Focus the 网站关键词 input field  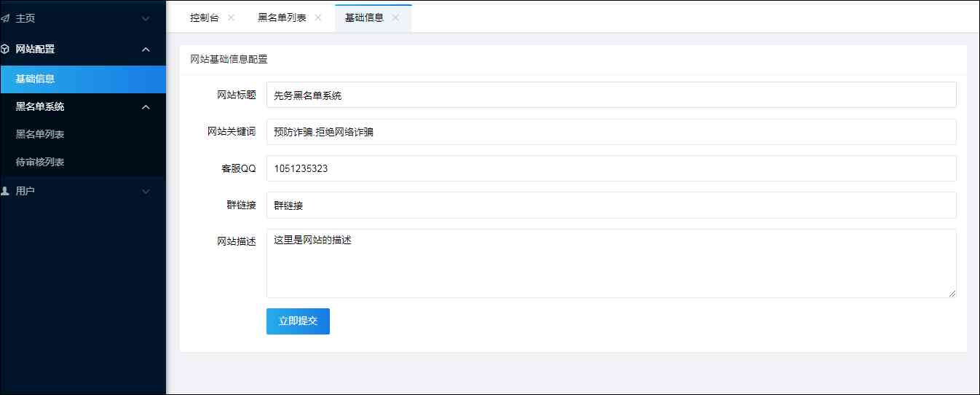610,132
